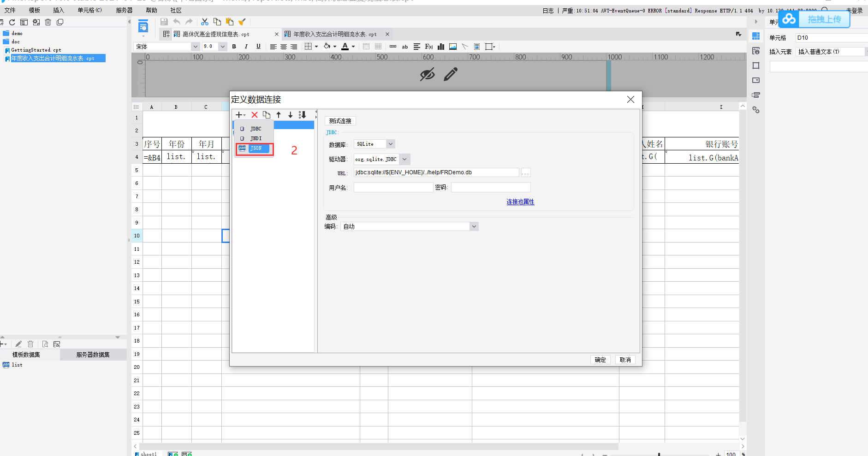Viewport: 868px width, 456px height.
Task: Delete selected file with trash icon in file panel
Action: click(48, 22)
